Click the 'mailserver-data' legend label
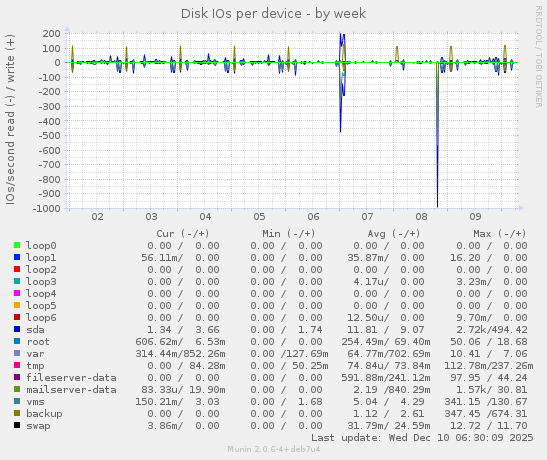547x460 pixels. (x=71, y=390)
